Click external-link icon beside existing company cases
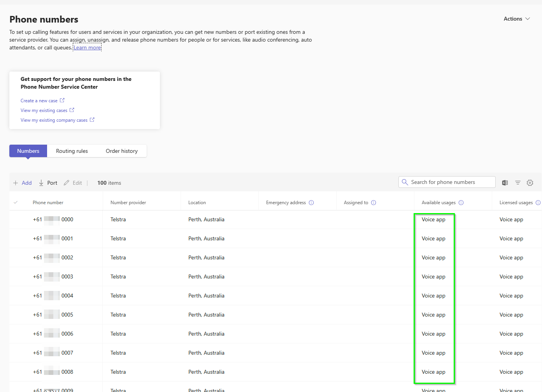The width and height of the screenshot is (542, 392). pyautogui.click(x=92, y=120)
